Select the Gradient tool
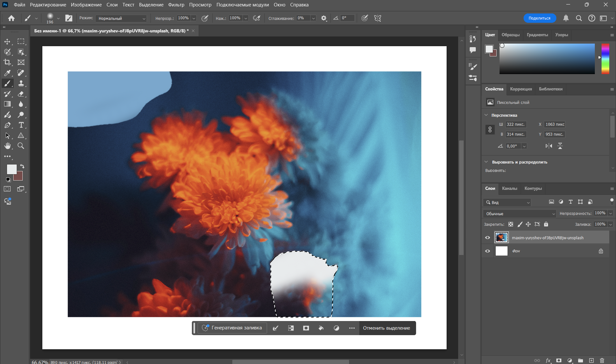 [x=7, y=104]
